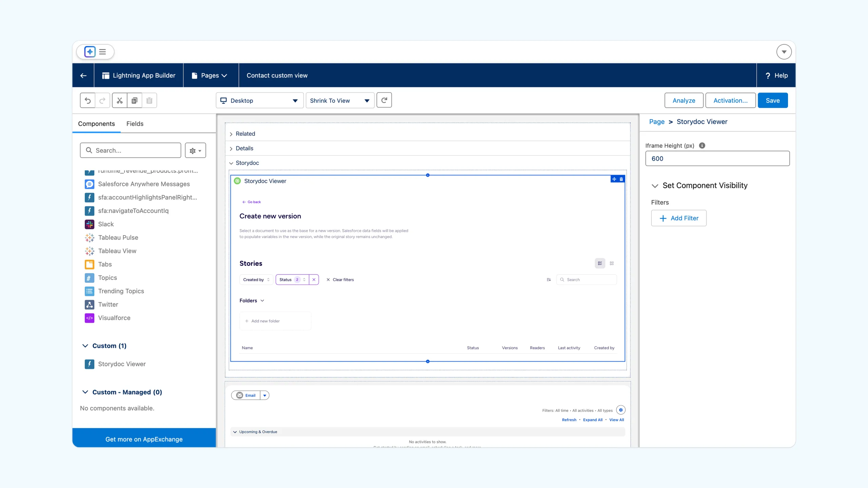868x488 pixels.
Task: Click the Email button
Action: point(246,395)
